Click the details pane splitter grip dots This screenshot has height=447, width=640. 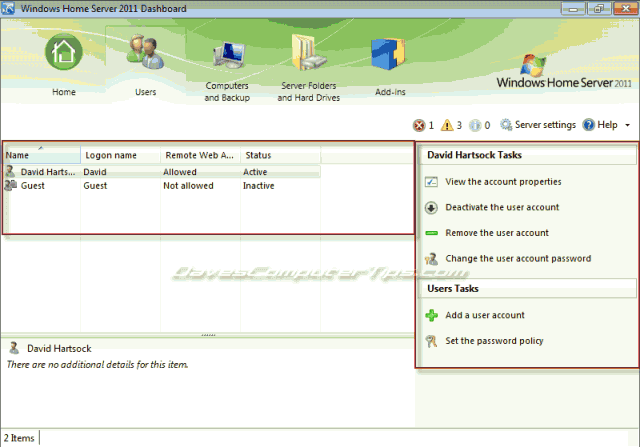(209, 335)
